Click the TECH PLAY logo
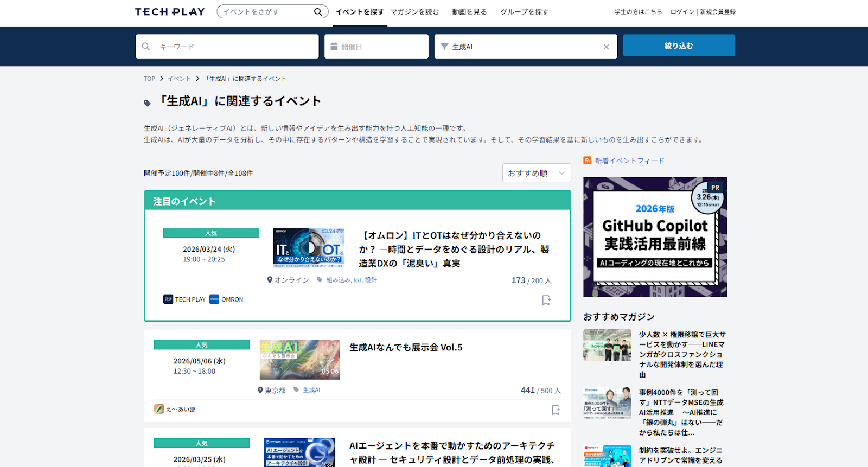This screenshot has width=868, height=467. pos(170,12)
